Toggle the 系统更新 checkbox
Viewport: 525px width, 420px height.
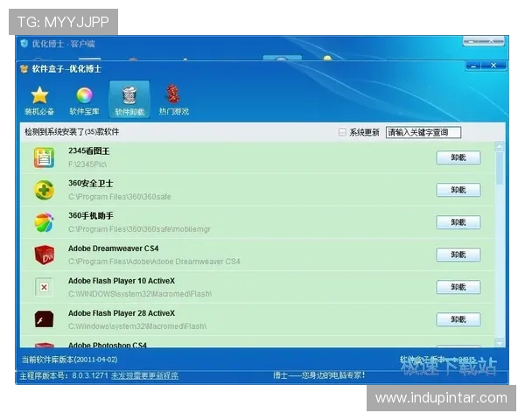point(342,132)
